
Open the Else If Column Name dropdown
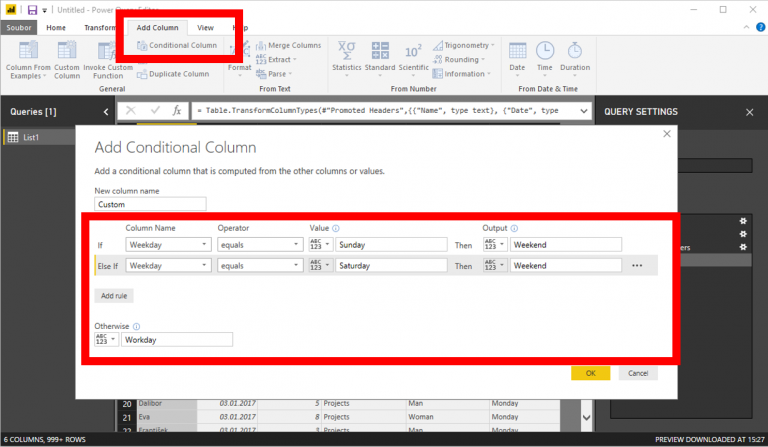168,265
